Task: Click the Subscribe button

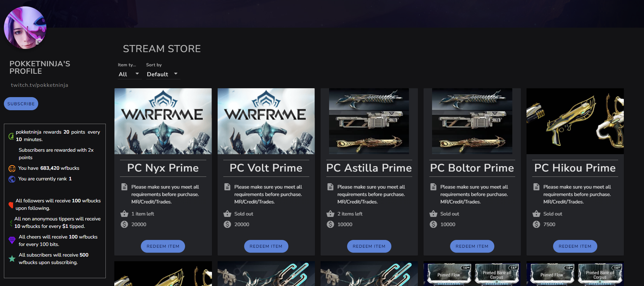Action: coord(21,103)
